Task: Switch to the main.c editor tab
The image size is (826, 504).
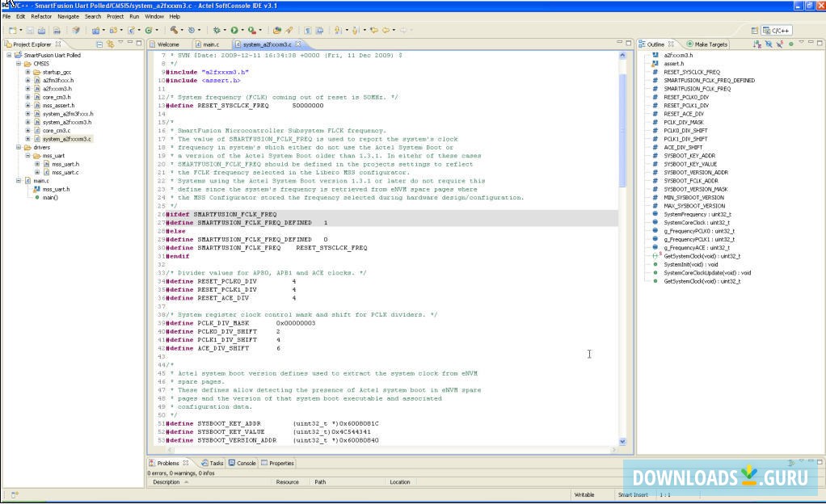Action: (209, 44)
